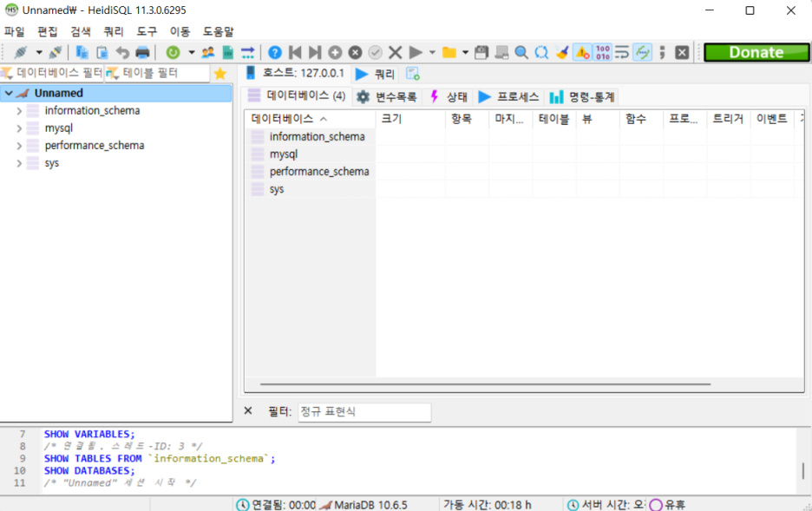Open the 검색 menu
The height and width of the screenshot is (511, 812).
[81, 31]
